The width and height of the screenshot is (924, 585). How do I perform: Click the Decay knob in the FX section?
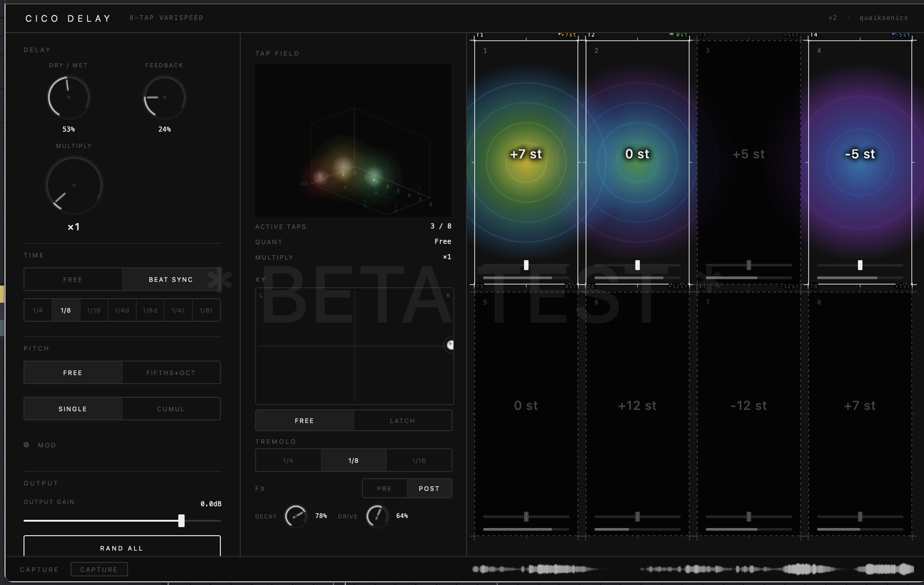[x=296, y=516]
